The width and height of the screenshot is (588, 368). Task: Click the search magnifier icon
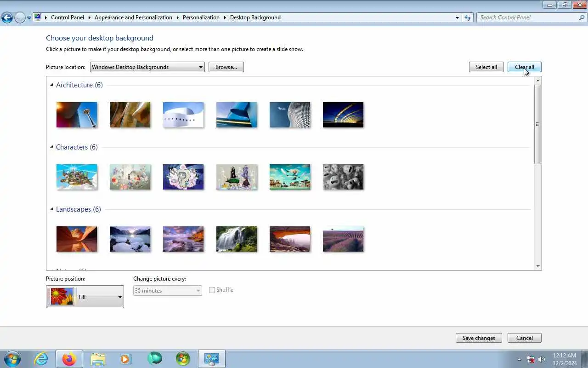tap(582, 17)
